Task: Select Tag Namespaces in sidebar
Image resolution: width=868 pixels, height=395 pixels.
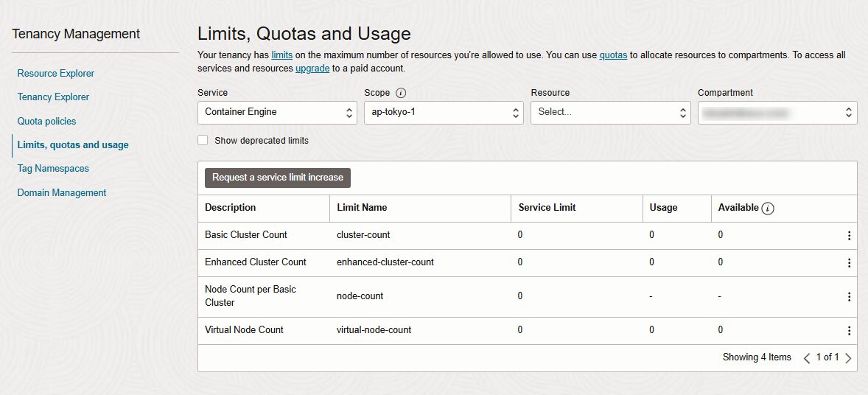Action: coord(53,169)
